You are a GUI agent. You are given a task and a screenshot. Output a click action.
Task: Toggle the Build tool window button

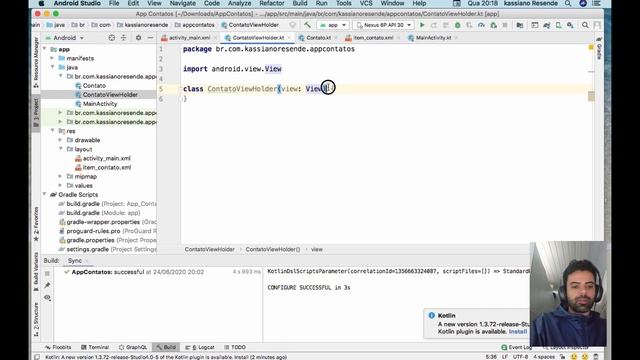[x=166, y=347]
